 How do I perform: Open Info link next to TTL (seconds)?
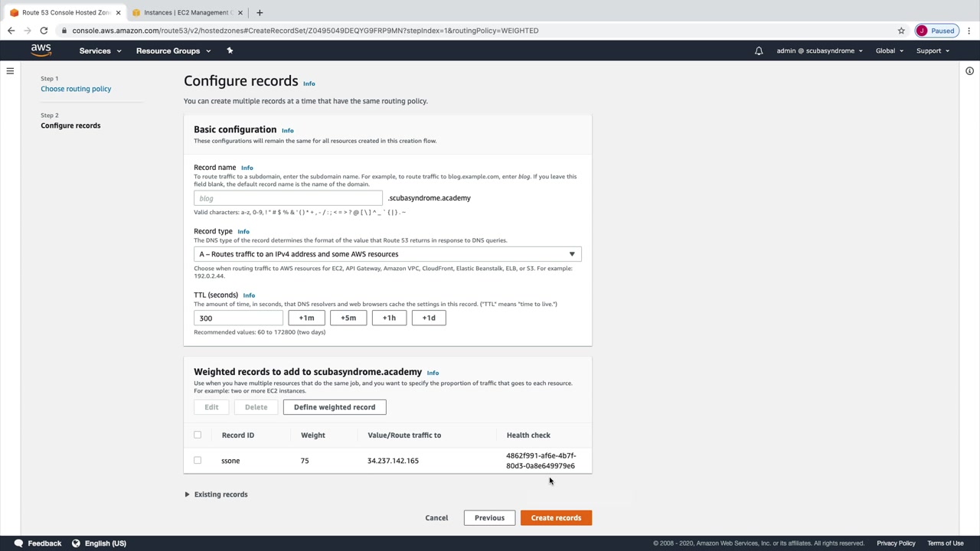249,295
